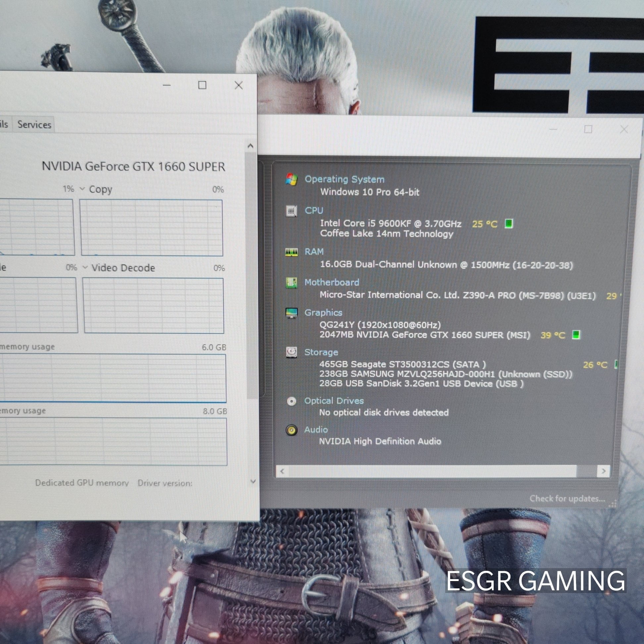Screen dimensions: 644x644
Task: Open the Optical Drives section link
Action: coord(334,401)
